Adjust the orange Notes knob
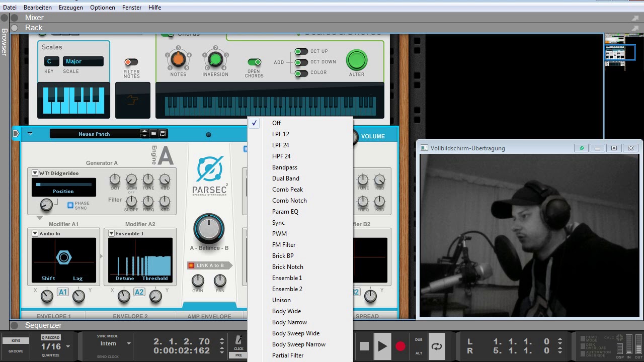Screen dimensions: 644x362 coord(178,59)
